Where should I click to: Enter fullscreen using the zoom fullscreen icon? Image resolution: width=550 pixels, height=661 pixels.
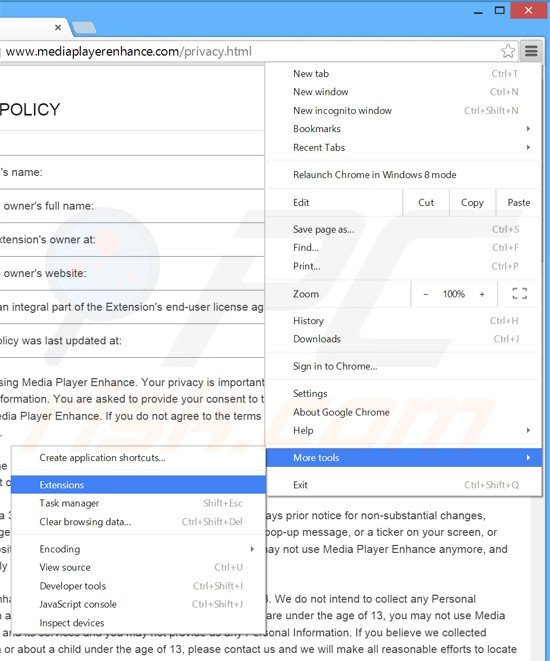[x=519, y=293]
